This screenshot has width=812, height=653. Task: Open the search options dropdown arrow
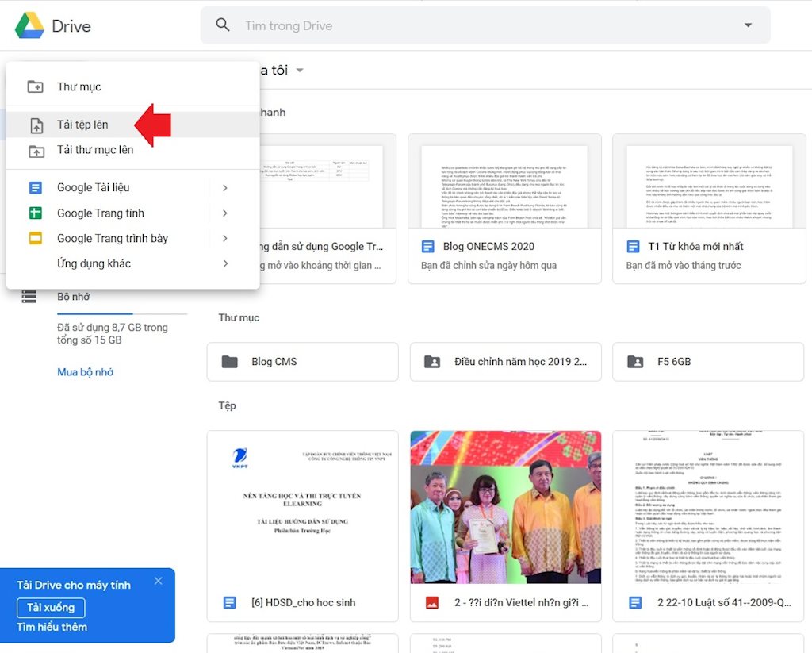(x=748, y=25)
